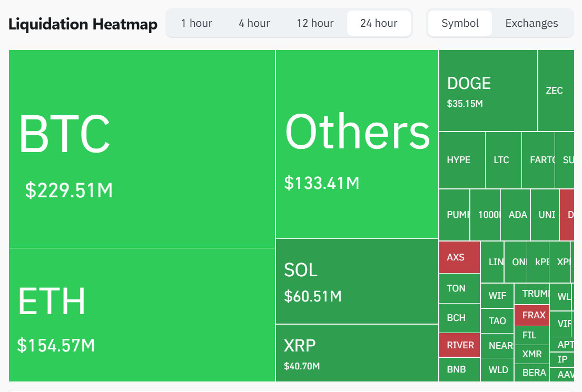Click the XRP $40.70M tile

pos(357,353)
